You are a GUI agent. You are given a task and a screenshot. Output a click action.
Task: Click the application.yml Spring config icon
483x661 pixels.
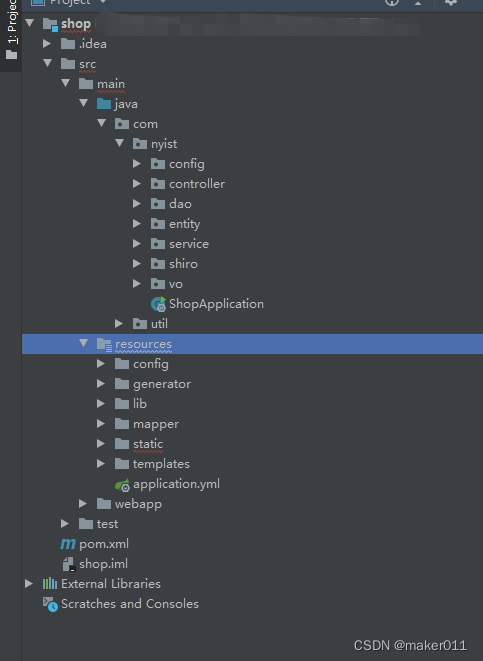click(122, 485)
